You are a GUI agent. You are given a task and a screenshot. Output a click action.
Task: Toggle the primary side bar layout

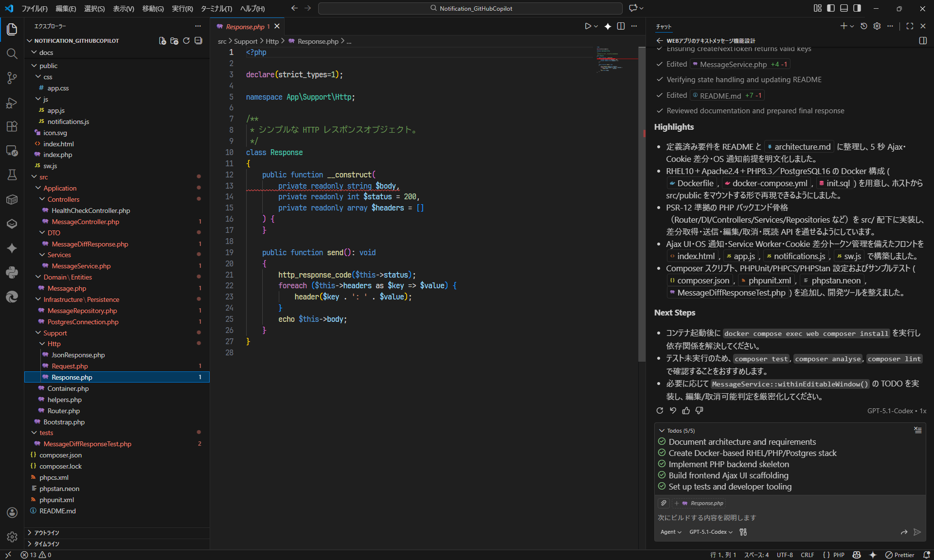[830, 8]
